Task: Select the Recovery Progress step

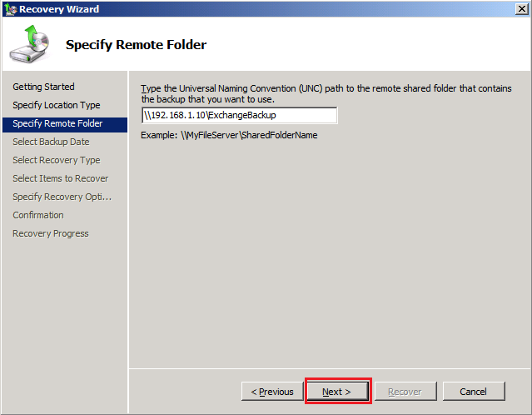Action: [50, 233]
